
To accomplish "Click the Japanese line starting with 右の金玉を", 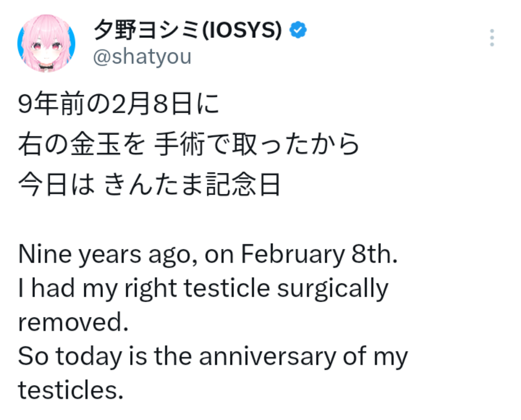I will 189,146.
